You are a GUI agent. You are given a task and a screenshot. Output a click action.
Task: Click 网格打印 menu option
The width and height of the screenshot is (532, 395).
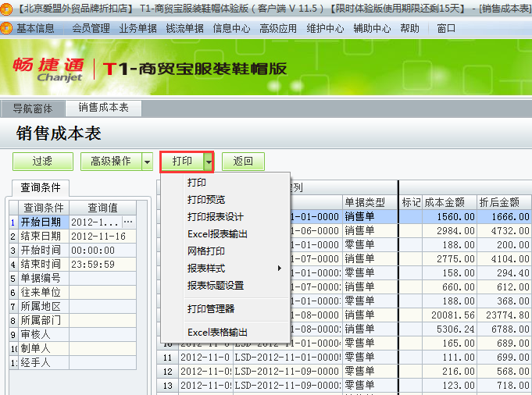[205, 251]
